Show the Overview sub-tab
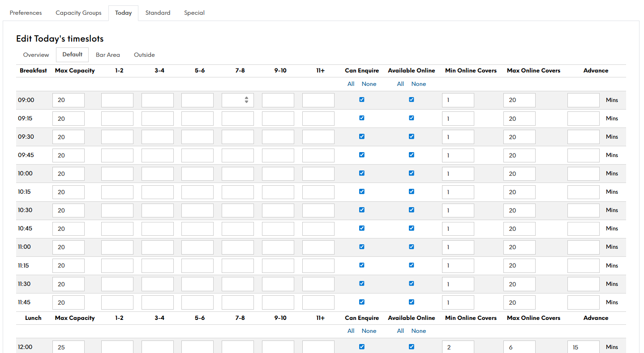The width and height of the screenshot is (644, 353). click(36, 55)
